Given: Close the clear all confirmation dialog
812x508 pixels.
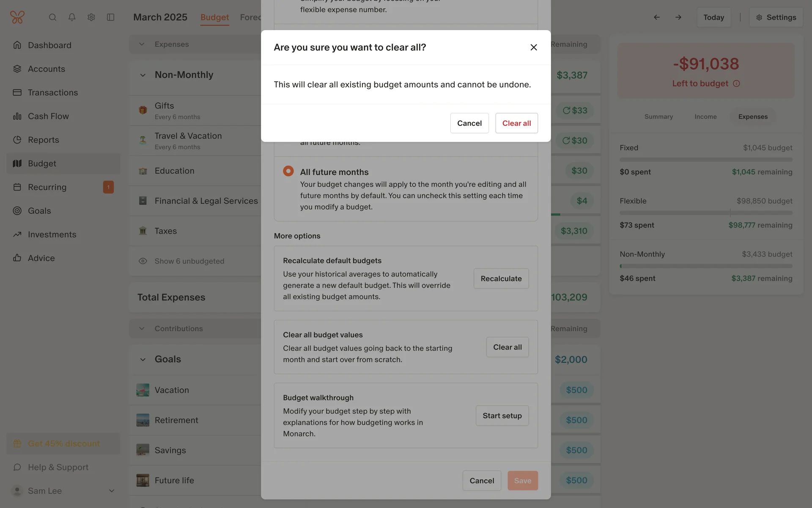Looking at the screenshot, I should point(534,47).
